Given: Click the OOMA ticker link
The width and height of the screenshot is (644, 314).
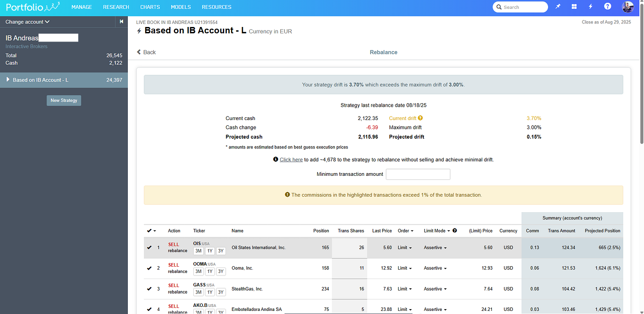Looking at the screenshot, I should click(200, 264).
